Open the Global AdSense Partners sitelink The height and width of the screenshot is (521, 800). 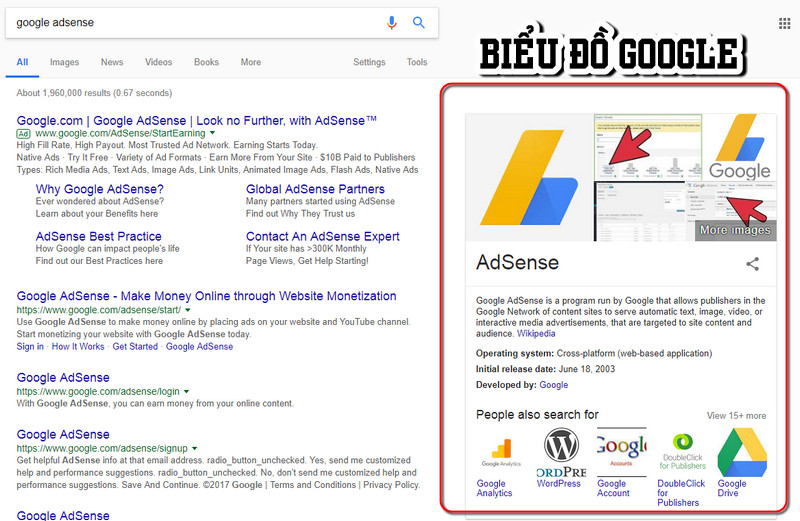pos(315,189)
